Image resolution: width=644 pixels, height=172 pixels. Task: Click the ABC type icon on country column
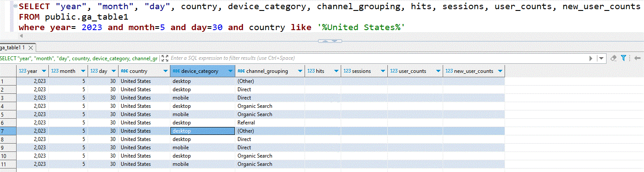[125, 71]
